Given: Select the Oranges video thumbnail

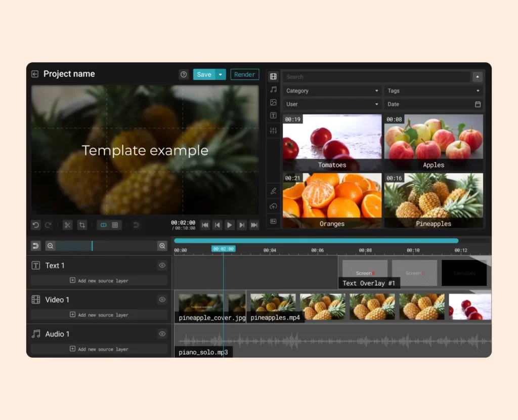Looking at the screenshot, I should coord(332,200).
